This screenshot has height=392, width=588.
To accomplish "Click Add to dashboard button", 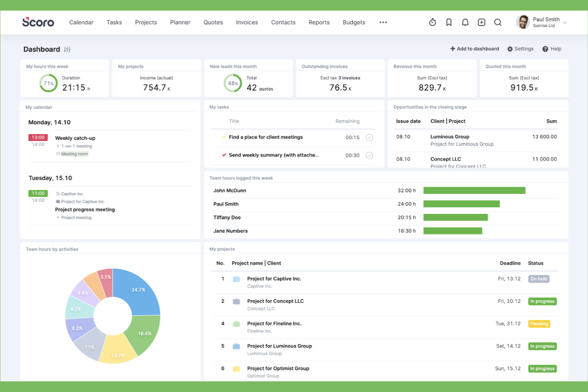I will pyautogui.click(x=474, y=49).
